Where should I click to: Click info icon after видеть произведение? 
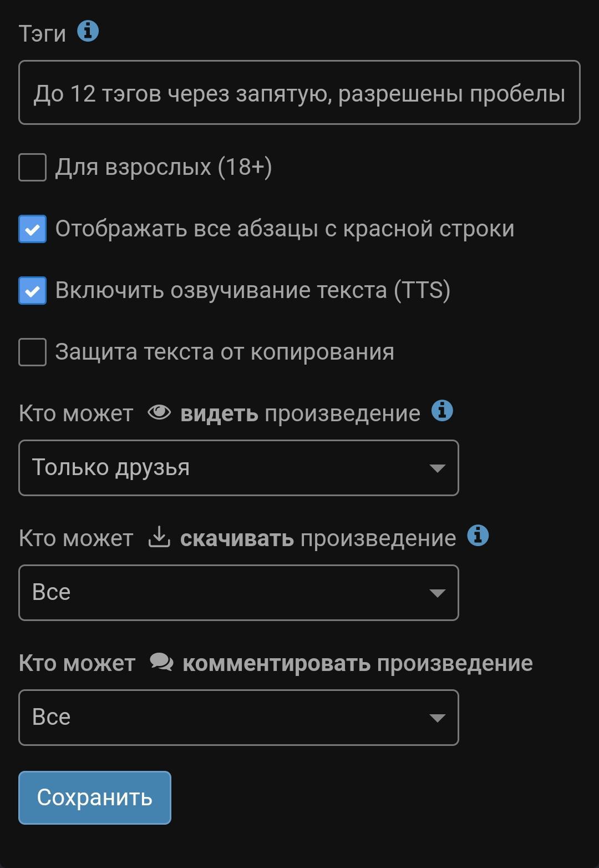[x=442, y=411]
